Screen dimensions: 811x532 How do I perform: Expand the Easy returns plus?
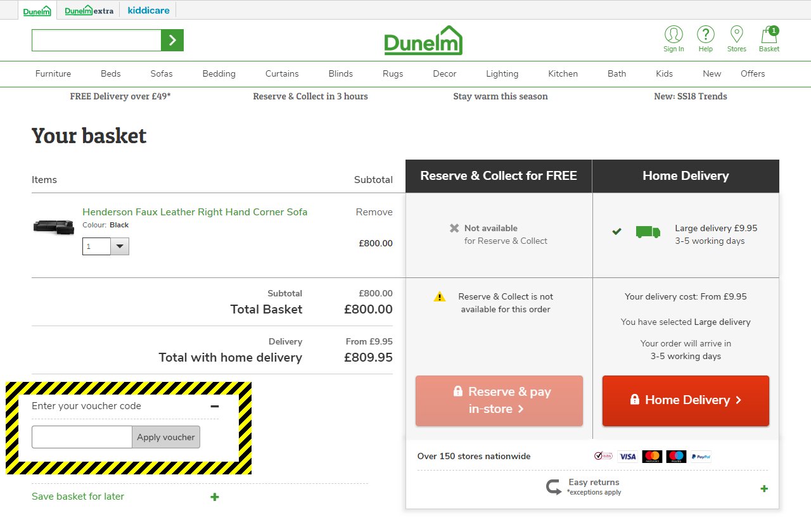click(764, 488)
